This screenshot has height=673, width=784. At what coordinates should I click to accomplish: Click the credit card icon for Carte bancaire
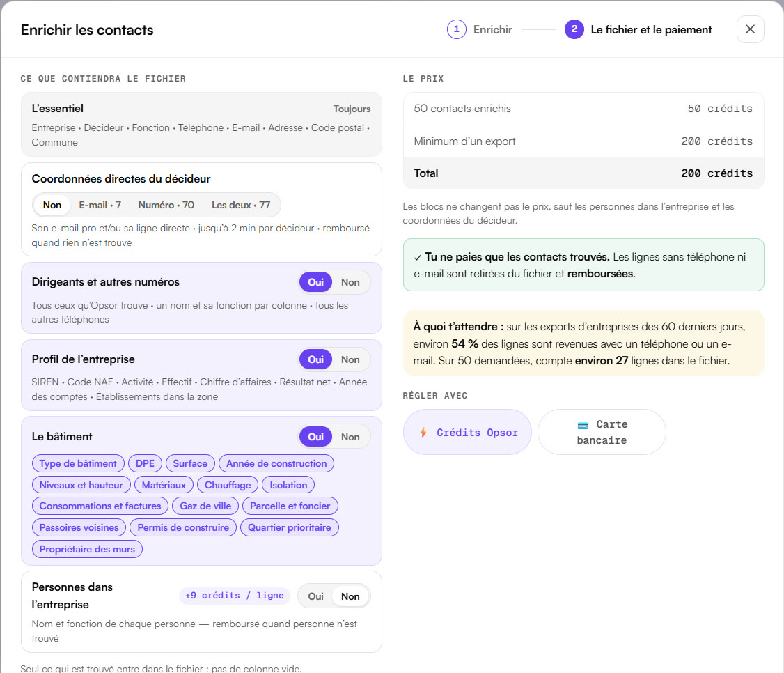point(583,425)
